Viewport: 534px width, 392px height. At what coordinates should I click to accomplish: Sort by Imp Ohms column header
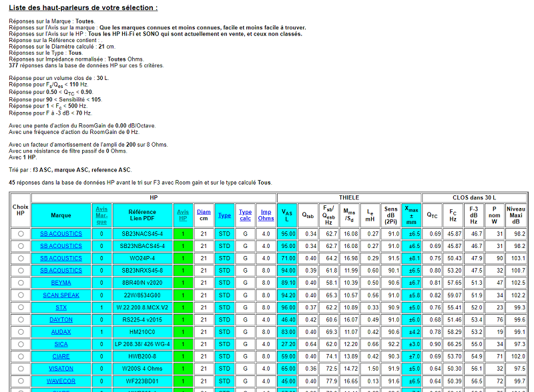point(266,215)
